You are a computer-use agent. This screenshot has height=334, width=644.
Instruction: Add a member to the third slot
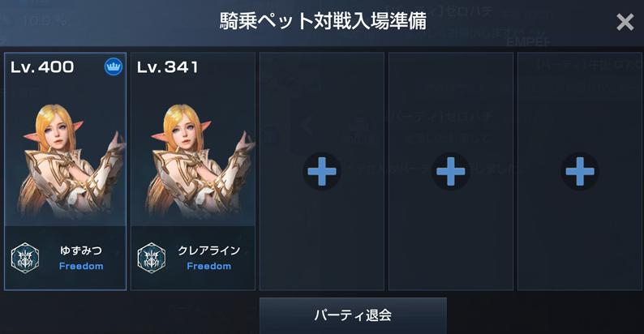(x=322, y=171)
